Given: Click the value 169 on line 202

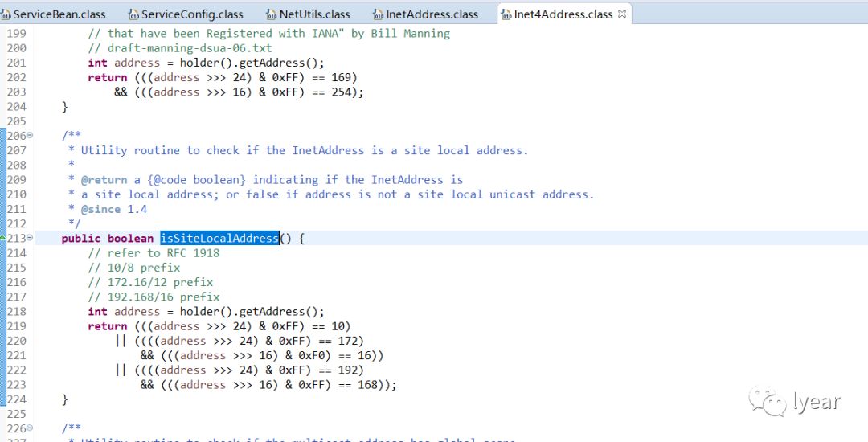Looking at the screenshot, I should pos(341,77).
